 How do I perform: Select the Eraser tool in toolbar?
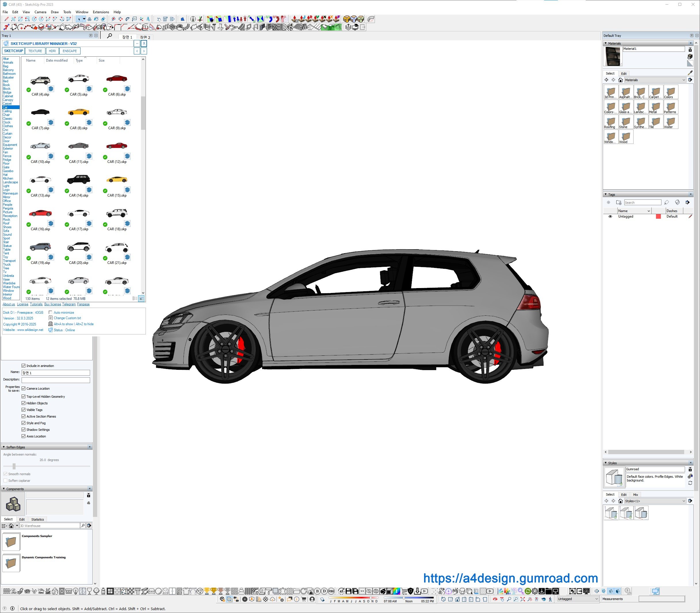(103, 19)
